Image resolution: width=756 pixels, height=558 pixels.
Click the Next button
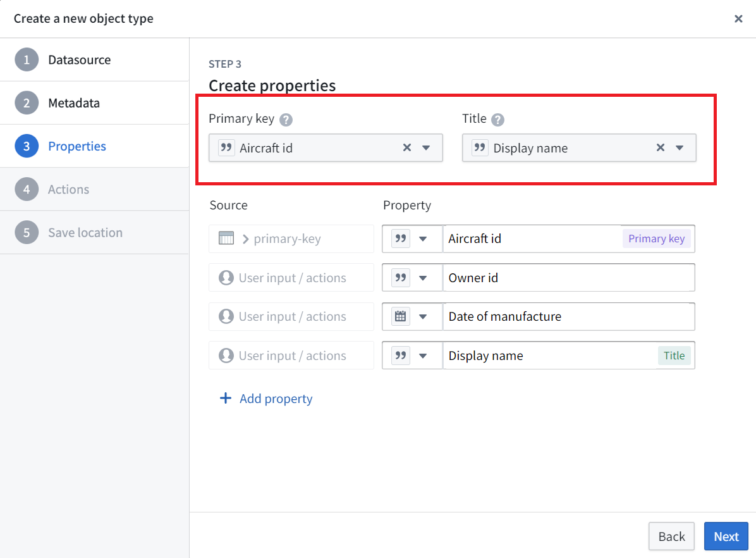coord(726,536)
